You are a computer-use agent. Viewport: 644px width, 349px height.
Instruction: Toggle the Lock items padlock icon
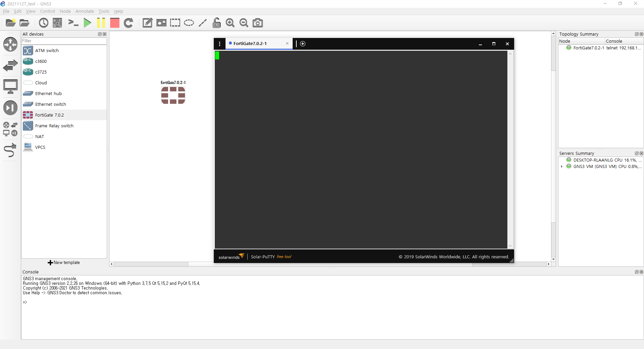(x=216, y=23)
